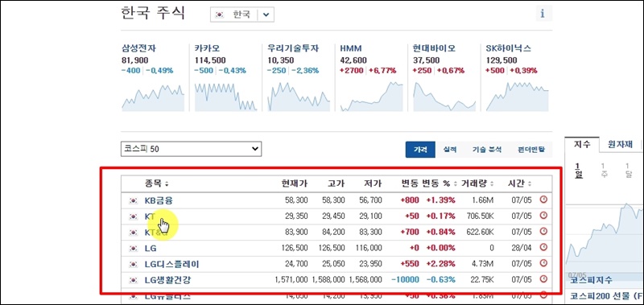The height and width of the screenshot is (305, 644).
Task: Click KT&G change percent +0.84%
Action: (x=440, y=232)
